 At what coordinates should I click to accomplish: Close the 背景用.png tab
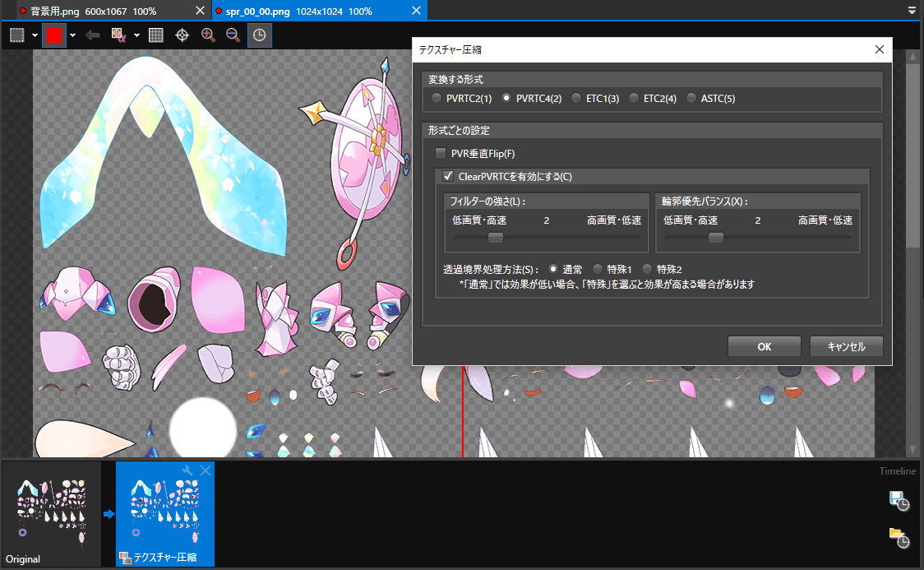pos(200,11)
